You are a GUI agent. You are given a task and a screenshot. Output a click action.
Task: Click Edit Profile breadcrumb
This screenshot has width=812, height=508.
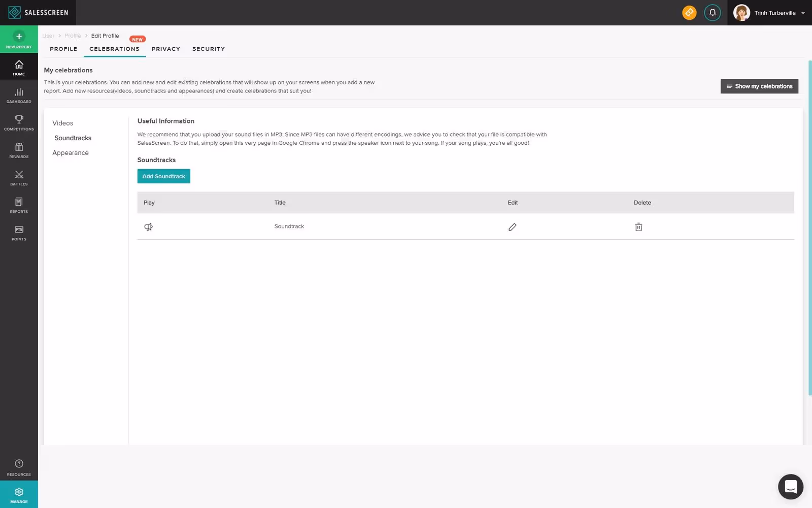tap(105, 36)
